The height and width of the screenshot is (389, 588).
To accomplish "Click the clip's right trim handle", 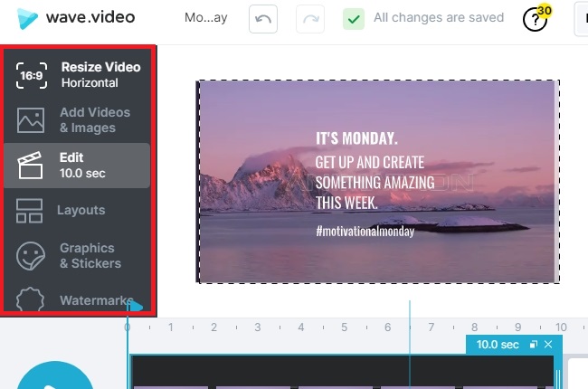I will (x=557, y=379).
